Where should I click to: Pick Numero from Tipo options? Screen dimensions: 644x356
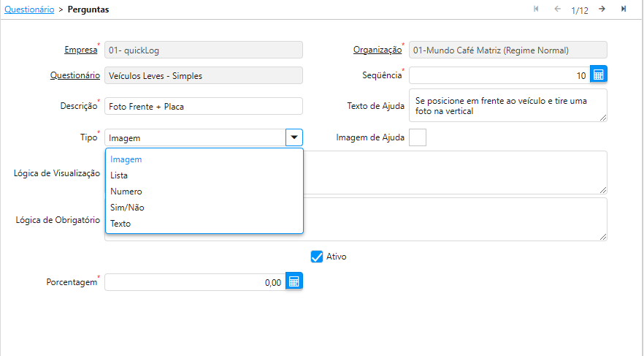126,192
